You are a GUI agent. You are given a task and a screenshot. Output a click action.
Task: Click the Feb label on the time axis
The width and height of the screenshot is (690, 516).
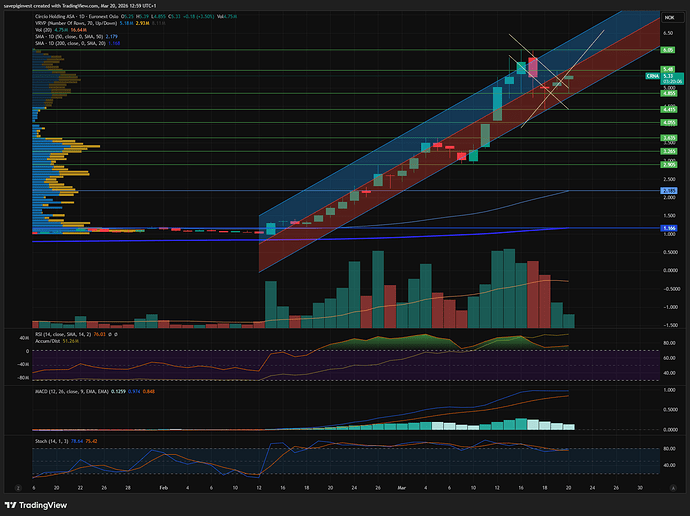(x=163, y=487)
